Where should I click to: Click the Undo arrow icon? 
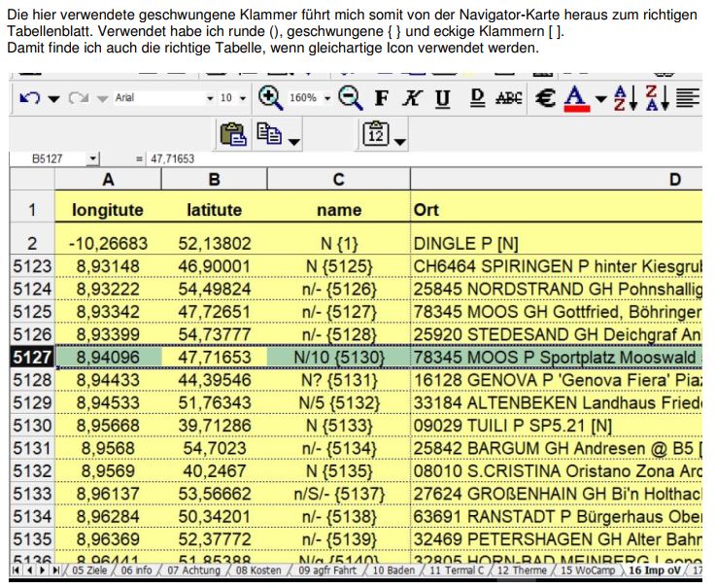[28, 98]
